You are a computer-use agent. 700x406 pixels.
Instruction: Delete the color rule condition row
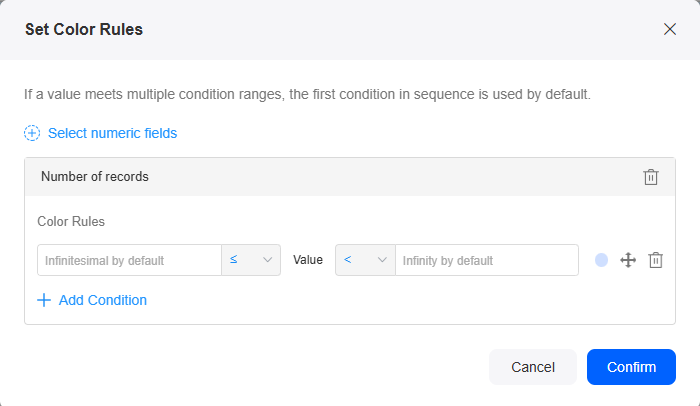point(655,260)
